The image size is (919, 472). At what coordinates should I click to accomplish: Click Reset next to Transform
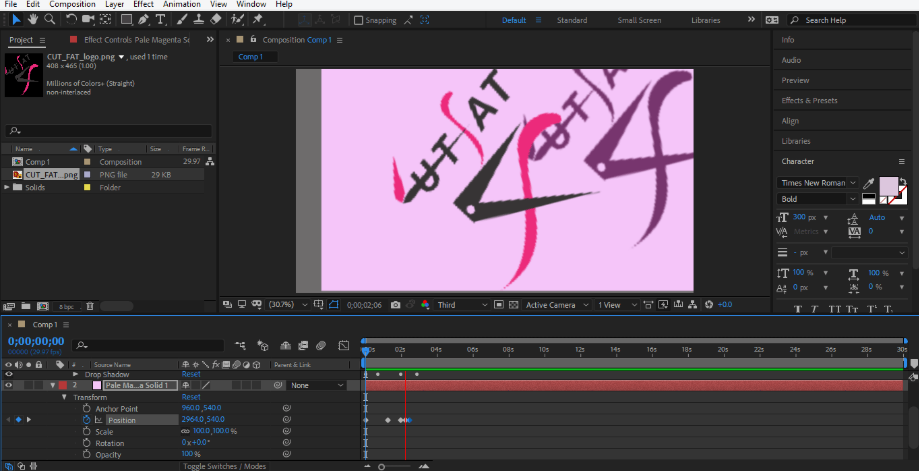191,397
